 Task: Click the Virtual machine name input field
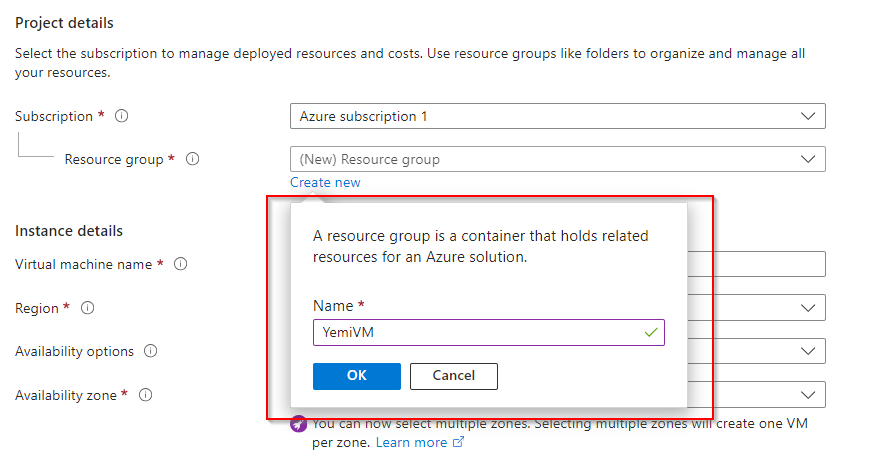tap(756, 264)
